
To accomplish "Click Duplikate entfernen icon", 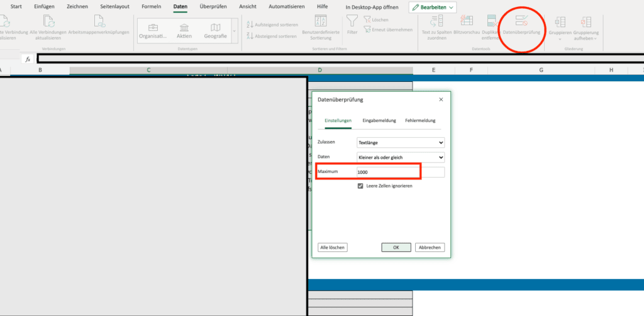I will tap(490, 23).
